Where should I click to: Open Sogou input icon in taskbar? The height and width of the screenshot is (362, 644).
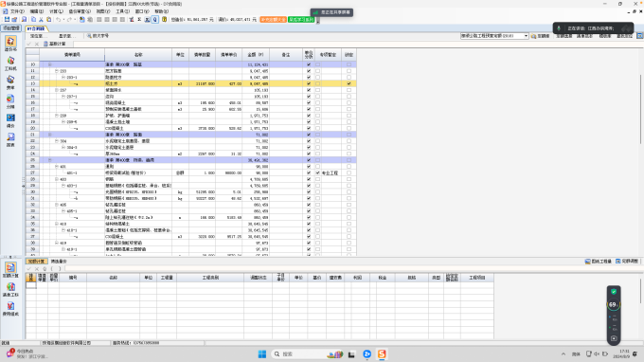(382, 353)
